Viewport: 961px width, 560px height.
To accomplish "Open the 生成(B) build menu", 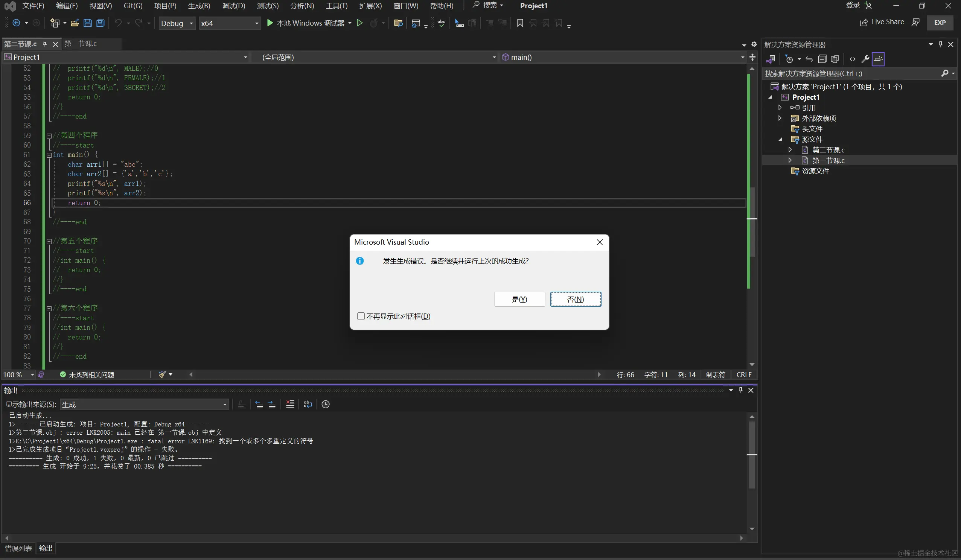I will [x=199, y=6].
